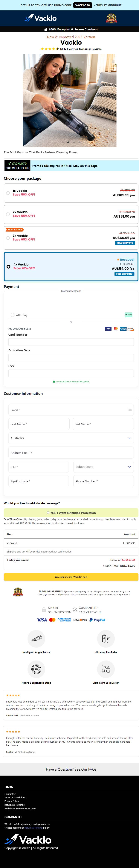Click the 30 days guarantee badge icon
Screen dimensions: 139x868
[18, 592]
